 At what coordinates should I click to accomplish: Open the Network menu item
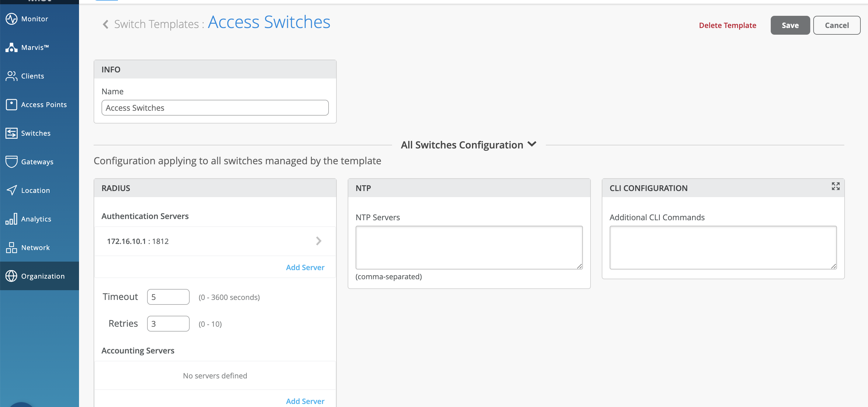pos(35,248)
